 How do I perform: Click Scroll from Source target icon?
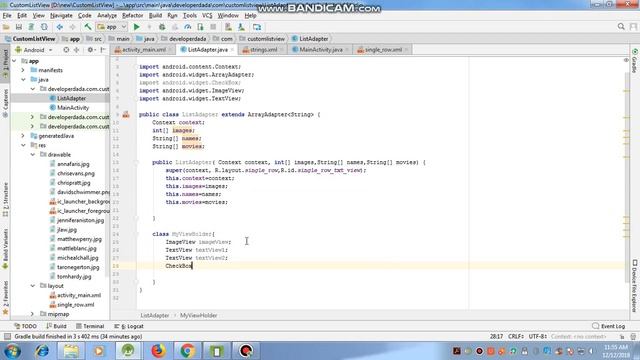pyautogui.click(x=66, y=50)
